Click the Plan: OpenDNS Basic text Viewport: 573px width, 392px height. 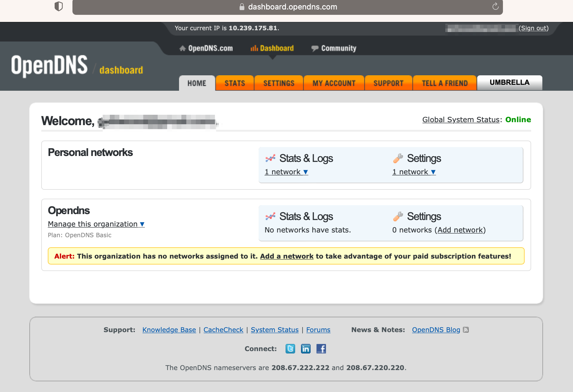tap(80, 235)
